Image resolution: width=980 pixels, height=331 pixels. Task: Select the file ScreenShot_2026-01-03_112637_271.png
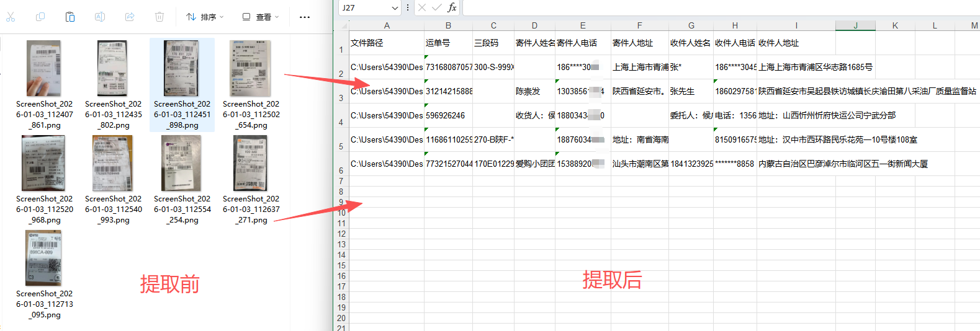pos(251,180)
